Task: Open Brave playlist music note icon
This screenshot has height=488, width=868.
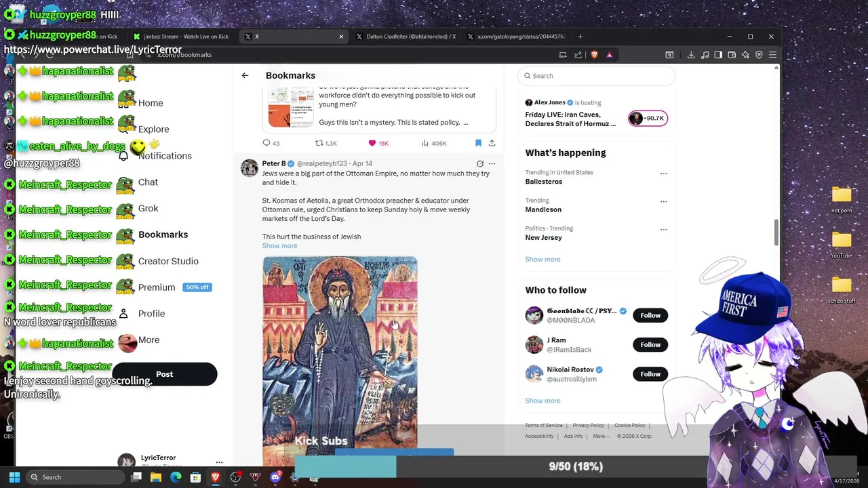Action: click(x=705, y=55)
